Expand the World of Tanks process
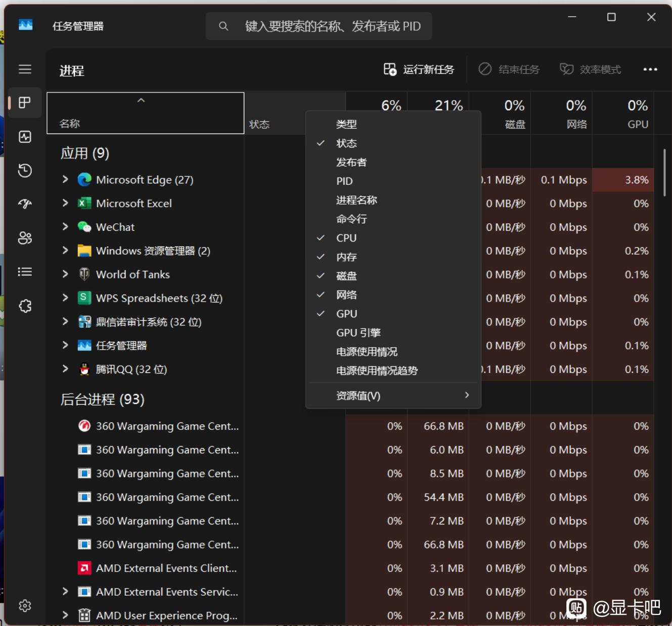 [65, 274]
